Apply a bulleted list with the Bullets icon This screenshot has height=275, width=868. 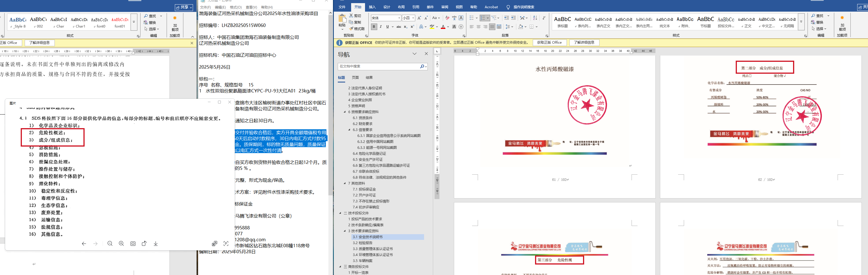[472, 18]
